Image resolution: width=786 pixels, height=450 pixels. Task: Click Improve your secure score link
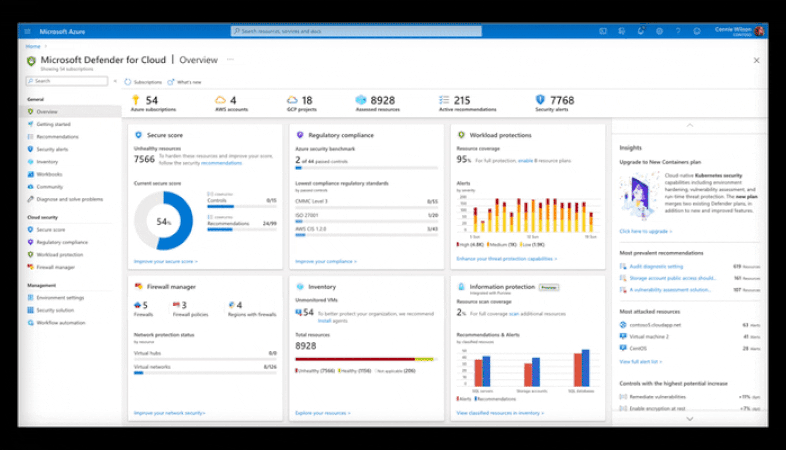165,262
